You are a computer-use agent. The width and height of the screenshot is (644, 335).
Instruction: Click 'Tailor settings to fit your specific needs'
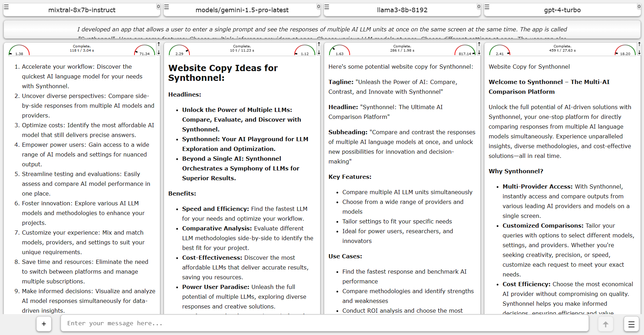(397, 221)
